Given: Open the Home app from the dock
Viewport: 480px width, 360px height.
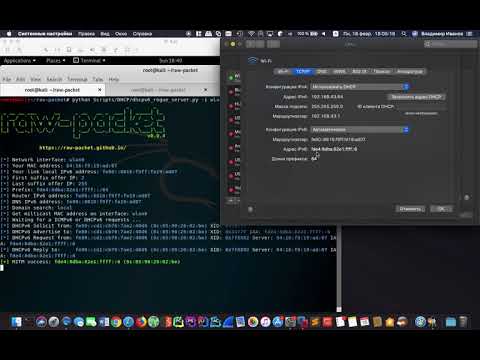Looking at the screenshot, I should coord(390,322).
